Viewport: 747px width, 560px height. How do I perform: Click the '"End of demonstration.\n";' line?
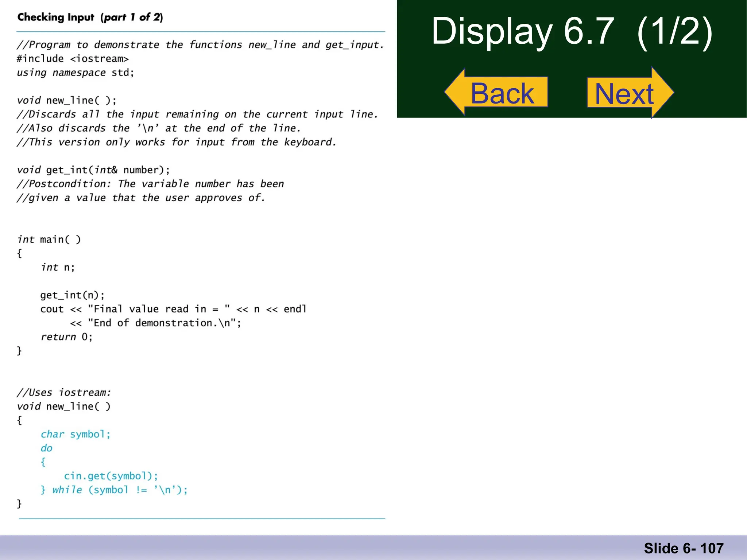155,323
